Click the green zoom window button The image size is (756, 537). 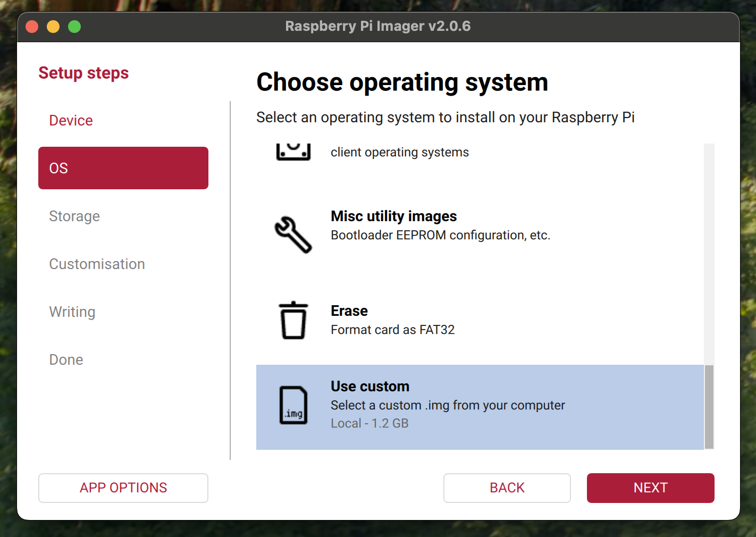74,27
